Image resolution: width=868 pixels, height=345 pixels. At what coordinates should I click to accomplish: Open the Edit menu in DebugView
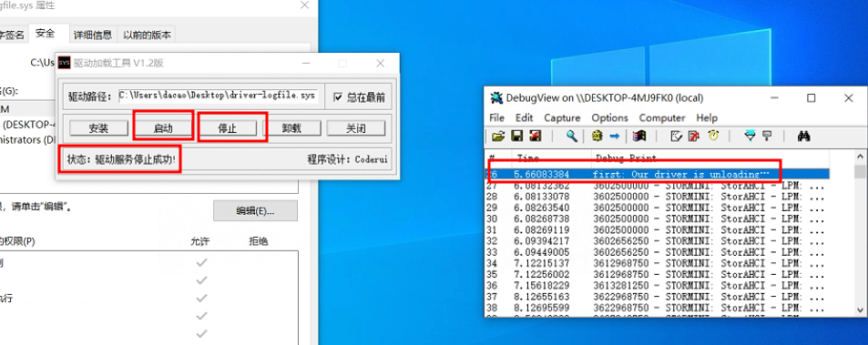click(x=525, y=117)
